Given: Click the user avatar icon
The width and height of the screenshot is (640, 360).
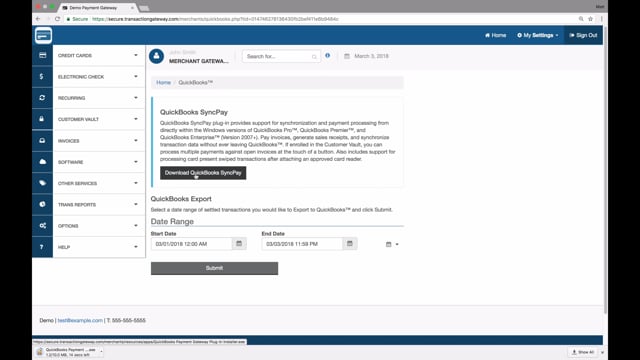Looking at the screenshot, I should pos(156,56).
